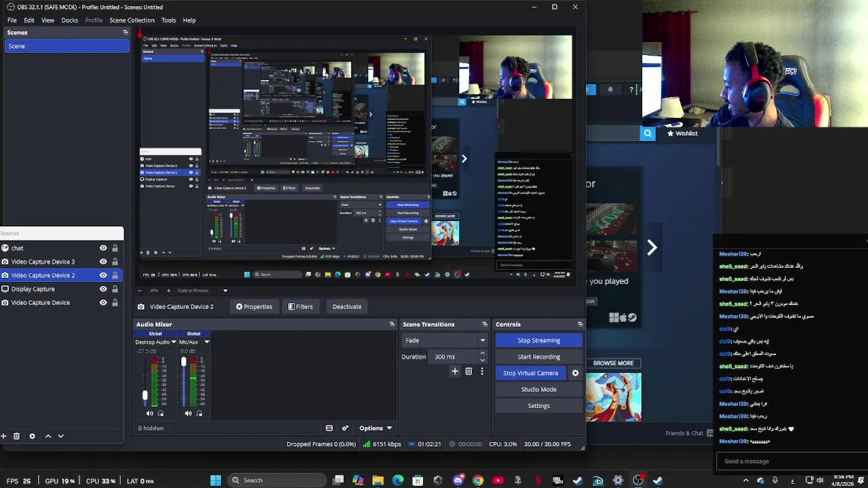
Task: Open OBS Settings button
Action: [539, 405]
